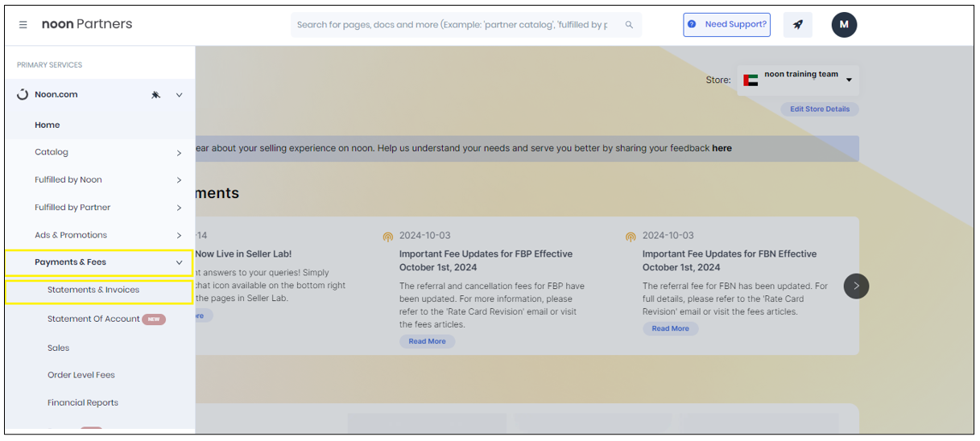Click the Store: label
This screenshot has height=441, width=980.
coord(718,80)
